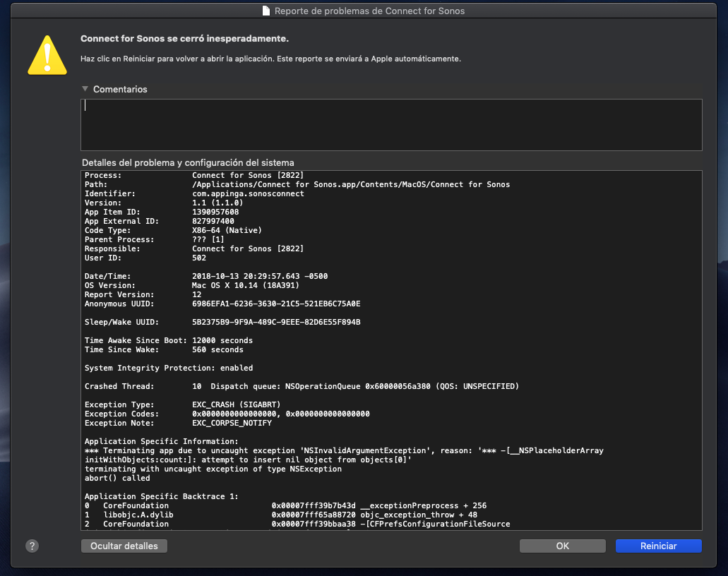728x576 pixels.
Task: Click the 'Exception Codes:' label
Action: (x=121, y=414)
